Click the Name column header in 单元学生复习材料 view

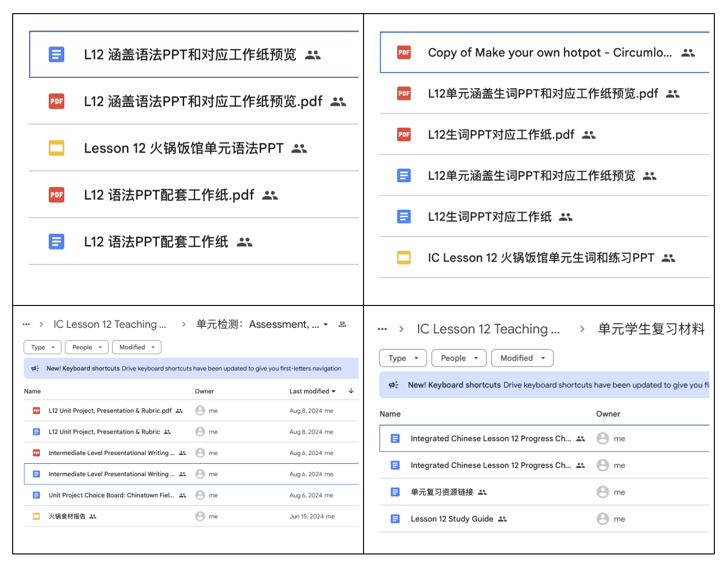(x=390, y=414)
